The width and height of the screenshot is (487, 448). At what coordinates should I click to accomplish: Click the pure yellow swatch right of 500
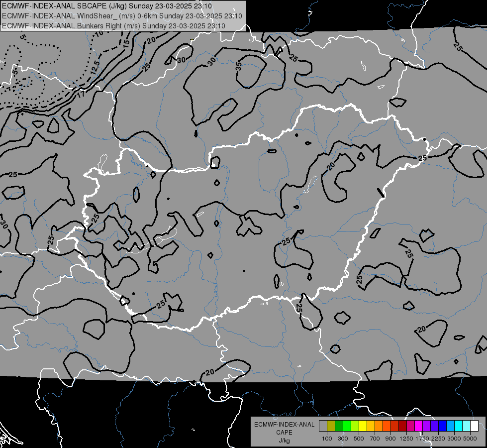363,426
